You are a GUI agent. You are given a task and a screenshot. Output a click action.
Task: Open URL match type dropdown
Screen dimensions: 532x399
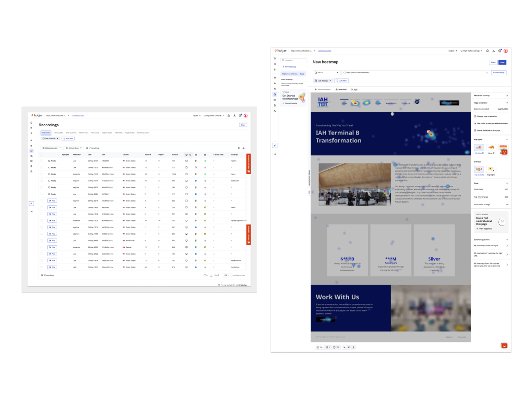pos(326,73)
